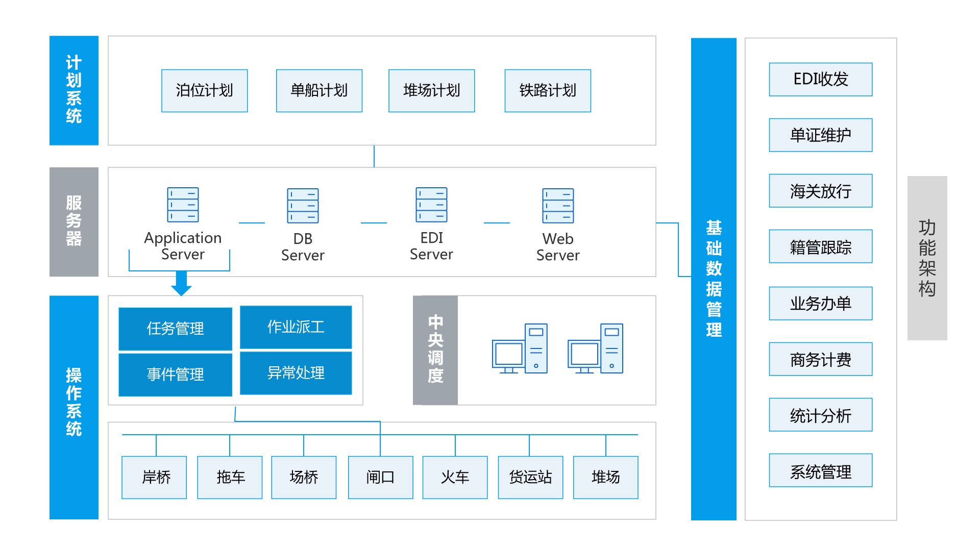Select the left central dispatch computer icon
The image size is (980, 551).
pos(520,348)
